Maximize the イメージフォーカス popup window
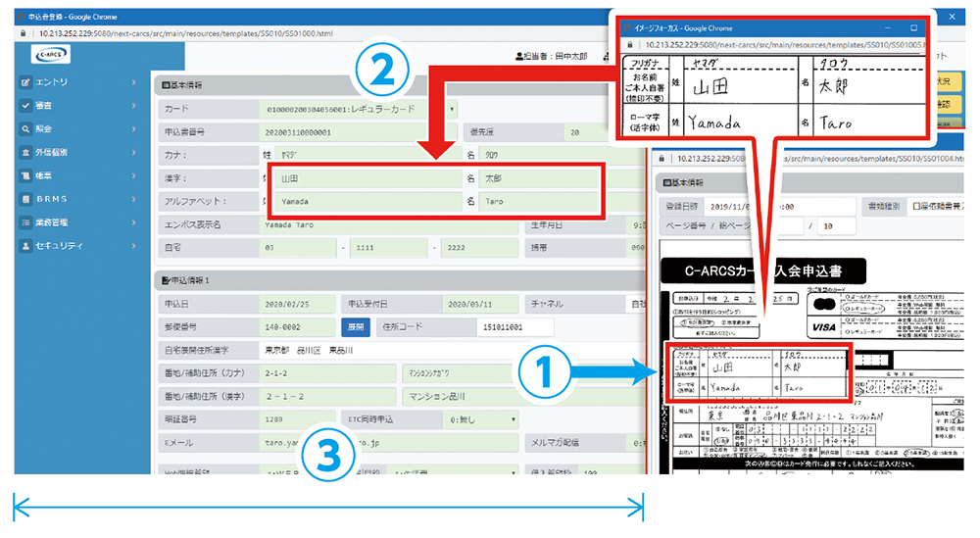 [913, 28]
